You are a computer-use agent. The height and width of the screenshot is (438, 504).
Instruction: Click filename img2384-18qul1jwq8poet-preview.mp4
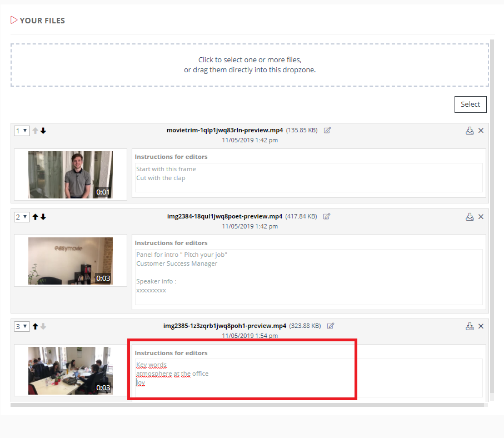224,216
